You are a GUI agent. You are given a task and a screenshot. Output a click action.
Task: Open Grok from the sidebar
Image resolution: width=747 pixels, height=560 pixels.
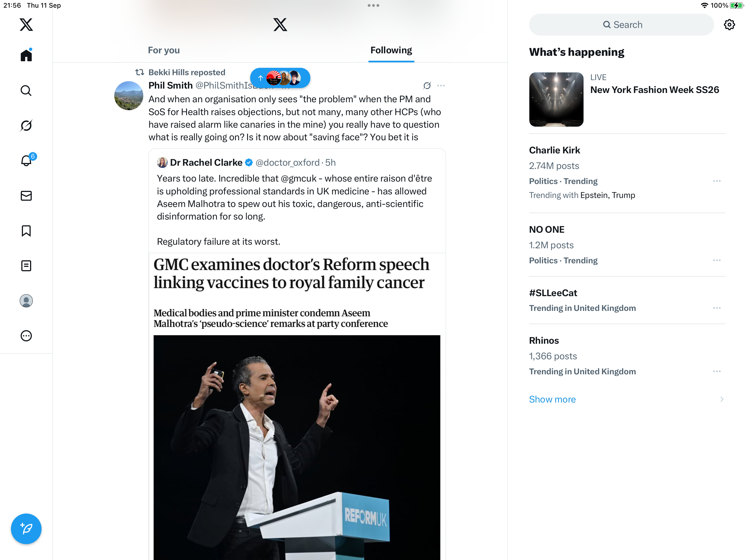click(x=26, y=125)
